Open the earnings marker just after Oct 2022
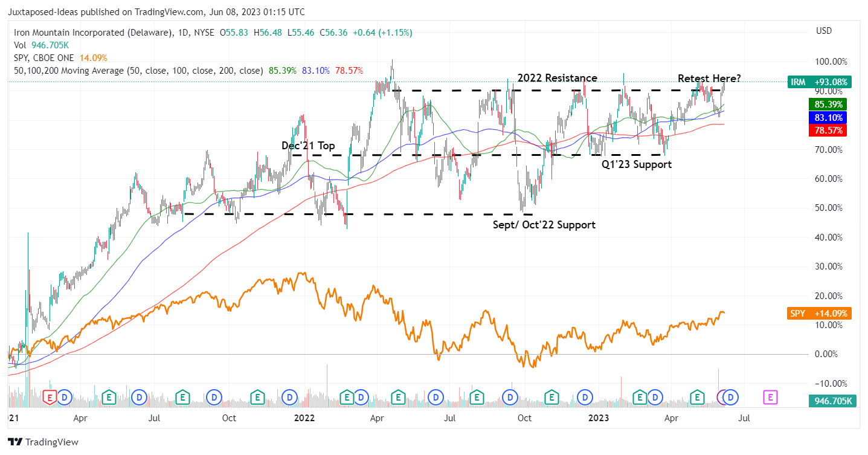Screen dimensions: 868x455 tap(552, 398)
